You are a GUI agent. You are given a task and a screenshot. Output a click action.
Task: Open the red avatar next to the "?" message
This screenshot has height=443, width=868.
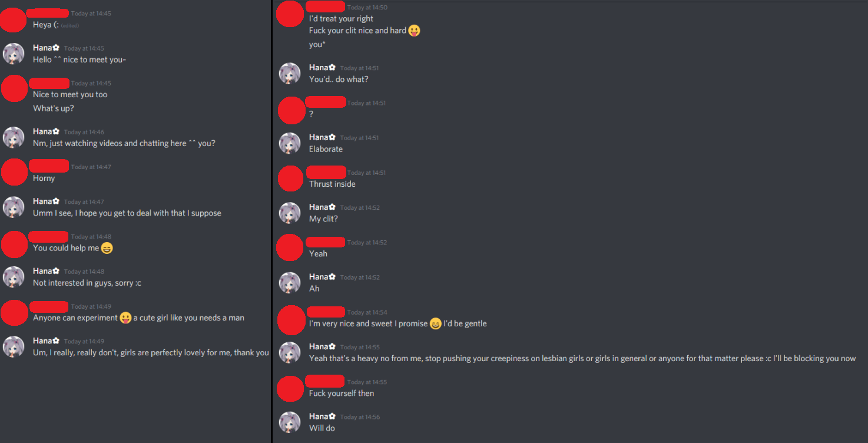[291, 110]
